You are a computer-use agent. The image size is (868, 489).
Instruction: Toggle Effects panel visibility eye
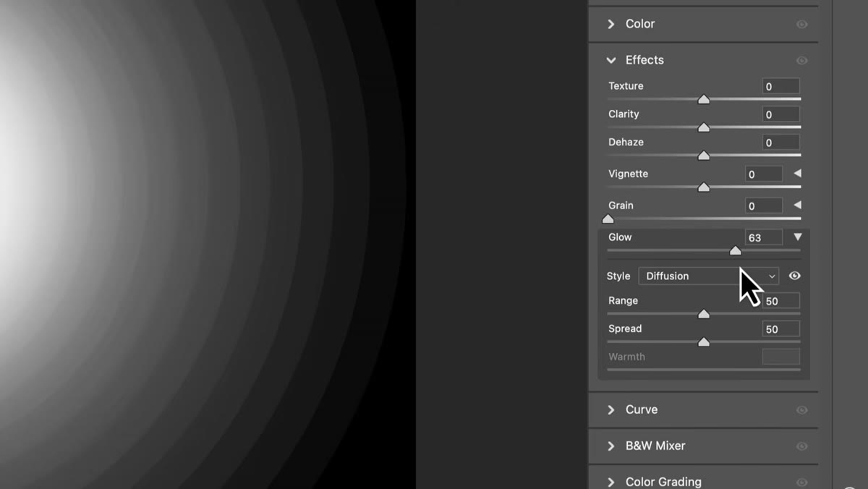click(801, 61)
